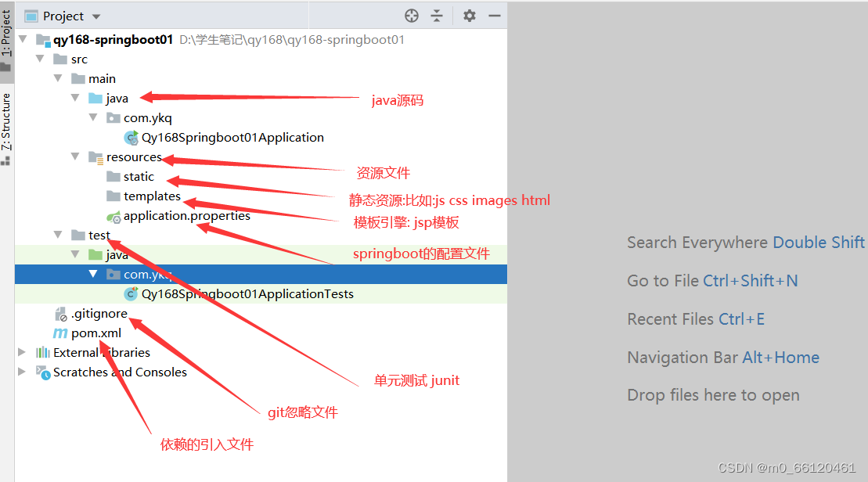868x482 pixels.
Task: Open the Project panel settings gear
Action: [468, 16]
